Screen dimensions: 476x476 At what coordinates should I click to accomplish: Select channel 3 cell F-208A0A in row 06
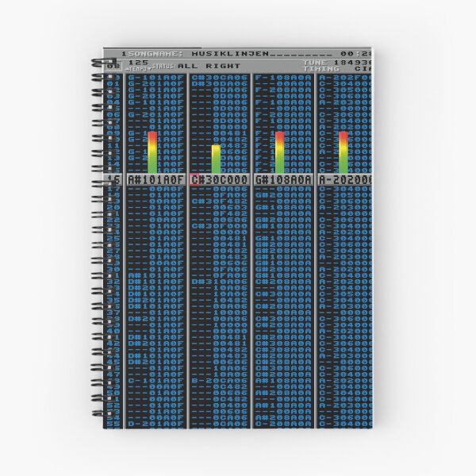point(283,115)
